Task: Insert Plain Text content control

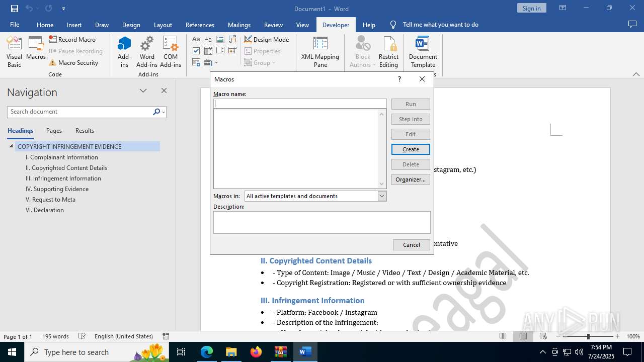Action: pyautogui.click(x=208, y=39)
